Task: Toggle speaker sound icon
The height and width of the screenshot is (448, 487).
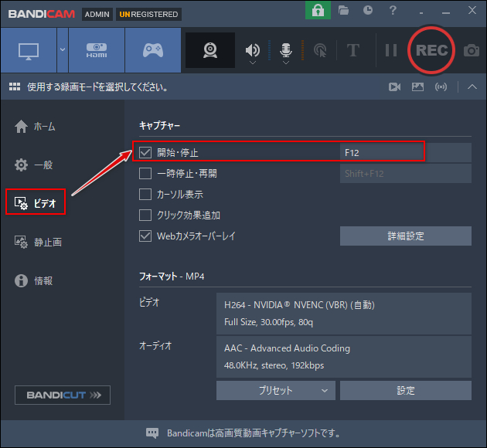Action: point(253,50)
